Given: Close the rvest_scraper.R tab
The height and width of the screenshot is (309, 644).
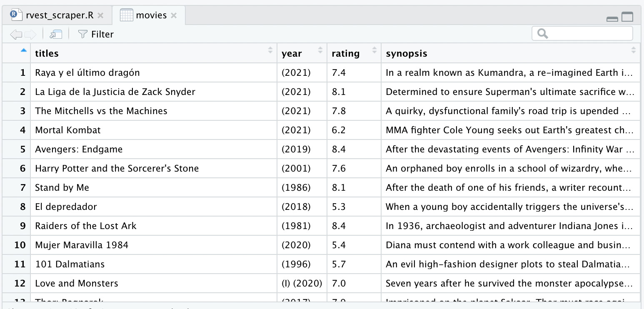Looking at the screenshot, I should tap(100, 16).
